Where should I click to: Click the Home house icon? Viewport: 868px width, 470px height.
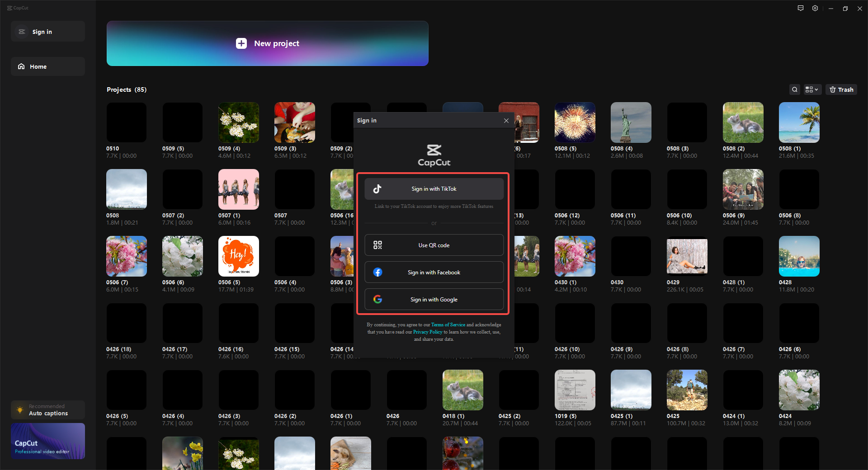coord(21,66)
